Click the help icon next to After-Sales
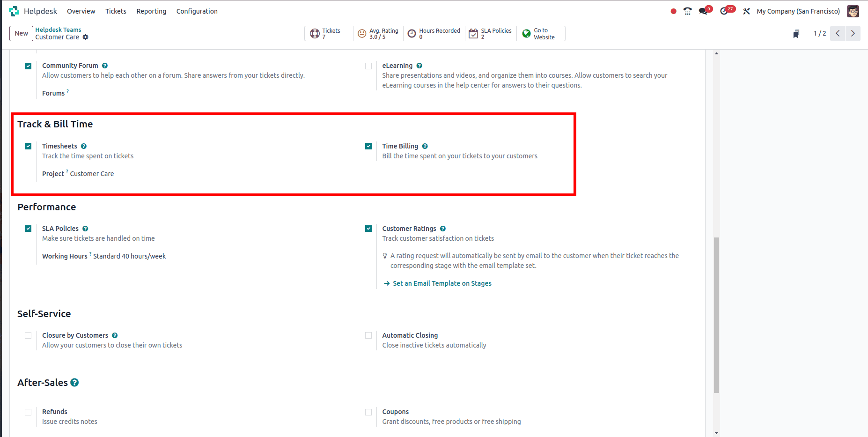 pos(75,382)
